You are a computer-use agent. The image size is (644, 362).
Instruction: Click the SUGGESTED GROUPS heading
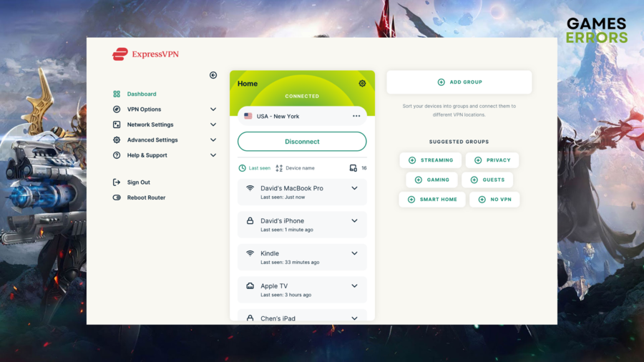459,142
